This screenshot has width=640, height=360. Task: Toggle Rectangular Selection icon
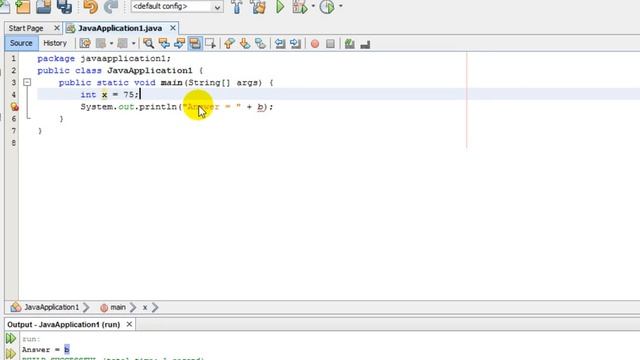click(211, 43)
